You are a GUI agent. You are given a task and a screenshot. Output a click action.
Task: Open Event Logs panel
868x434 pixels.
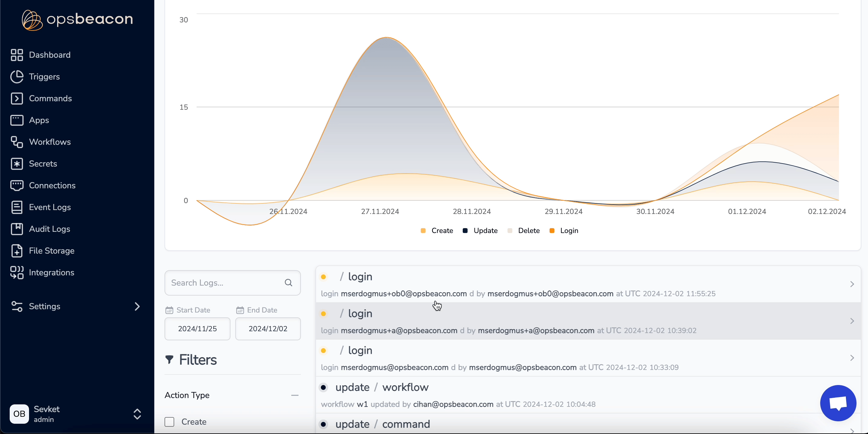click(50, 207)
